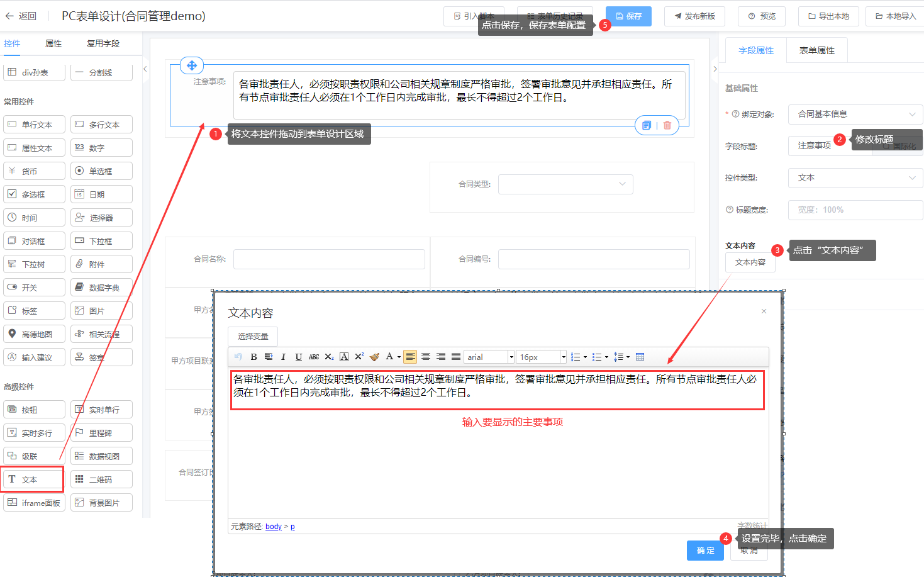Open the font color picker arrow

(x=399, y=357)
